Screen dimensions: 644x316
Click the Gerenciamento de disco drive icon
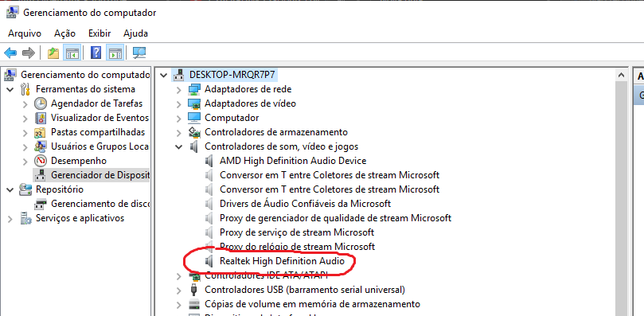click(x=41, y=204)
